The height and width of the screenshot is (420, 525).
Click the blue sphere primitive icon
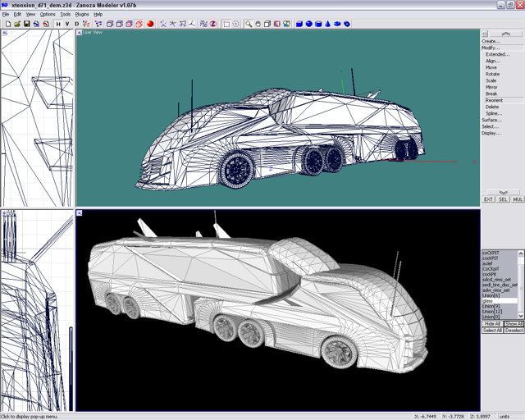(308, 24)
